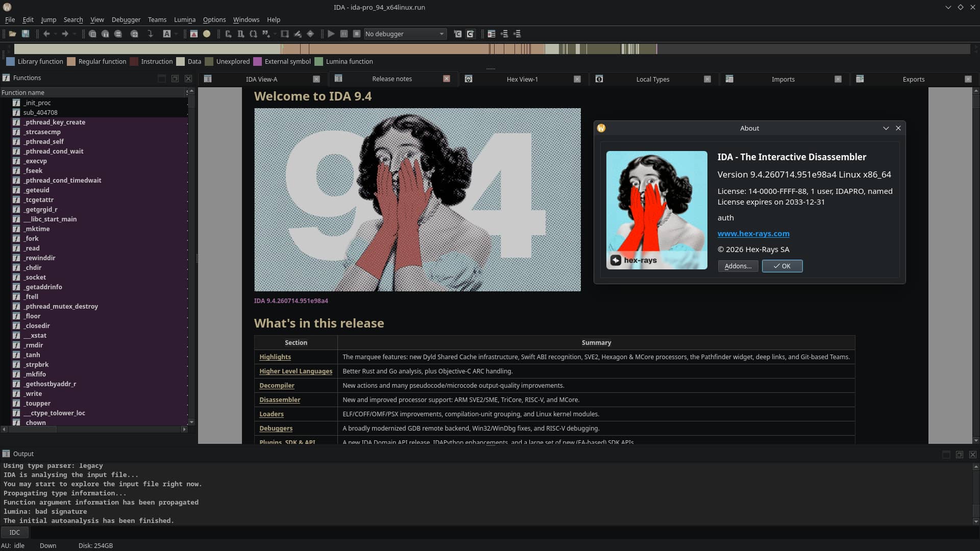
Task: Click the External symbol legend color swatch
Action: (x=258, y=61)
